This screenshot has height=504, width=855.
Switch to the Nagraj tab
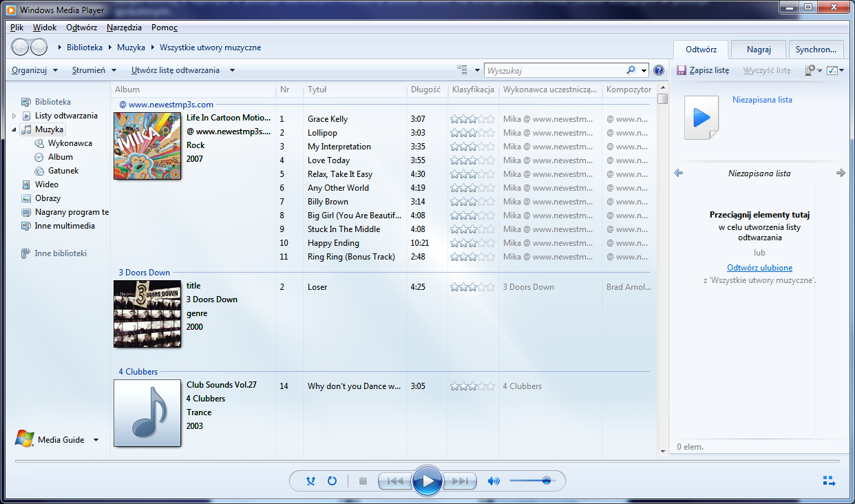point(759,50)
